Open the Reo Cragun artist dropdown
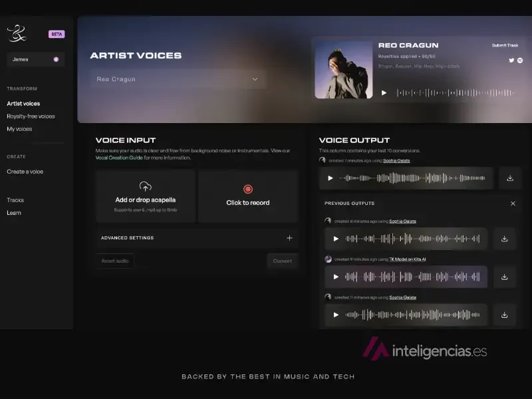 tap(178, 79)
